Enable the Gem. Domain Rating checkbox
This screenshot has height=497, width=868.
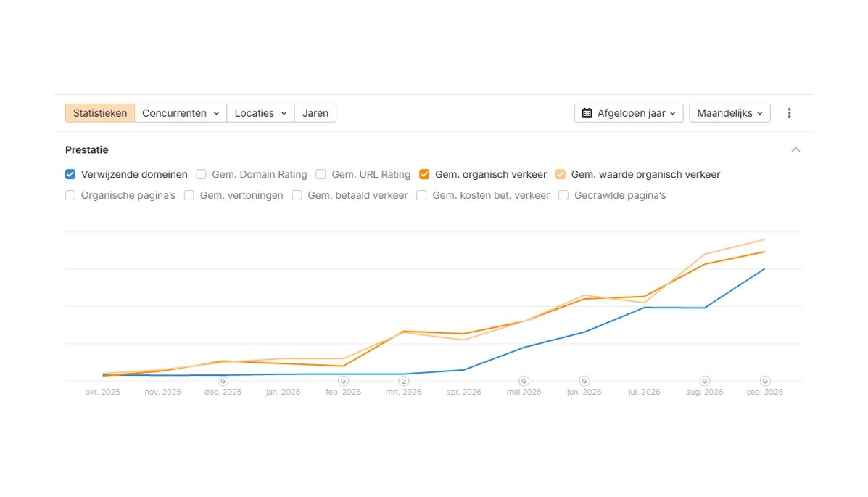(202, 175)
